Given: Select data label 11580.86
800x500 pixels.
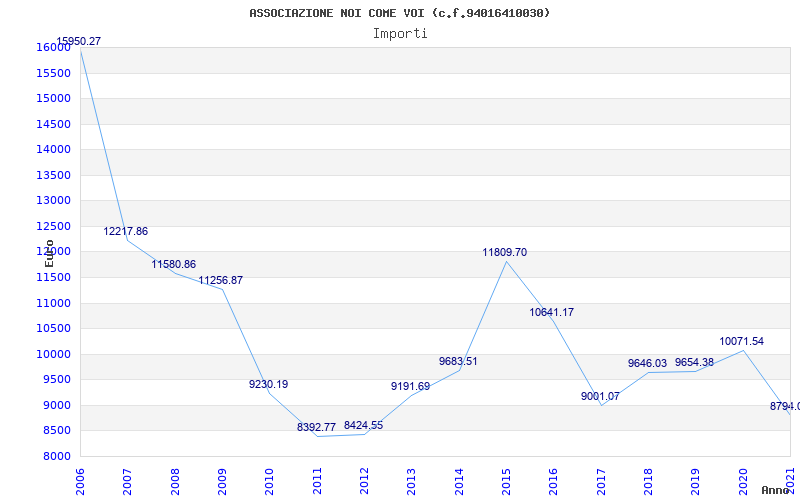Looking at the screenshot, I should 173,264.
